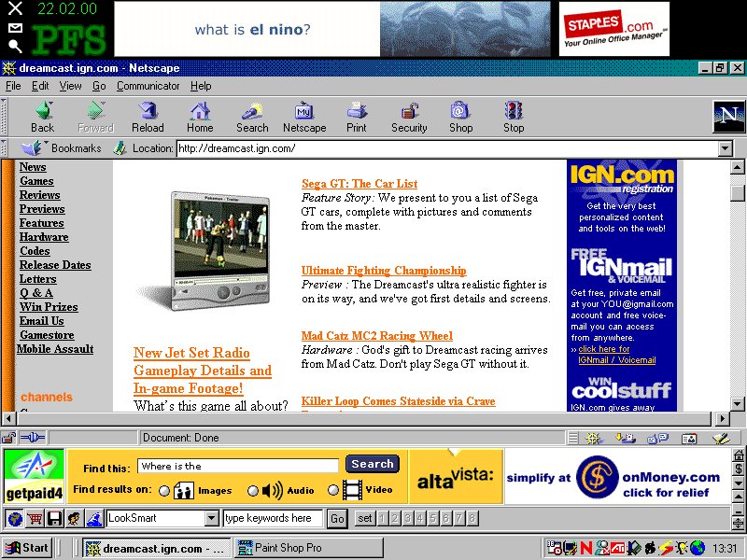This screenshot has width=747, height=560.
Task: Click the AltaVista Search button
Action: point(372,464)
